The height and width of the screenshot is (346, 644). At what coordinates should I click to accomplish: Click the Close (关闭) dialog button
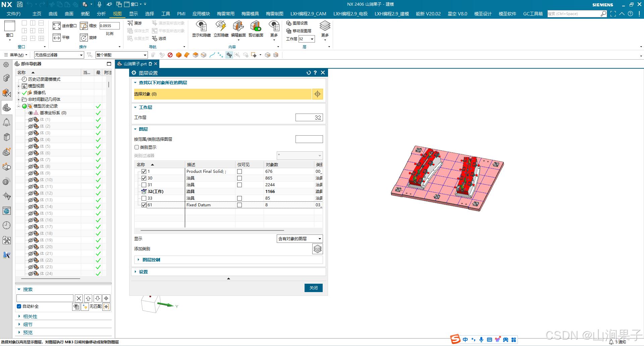click(x=314, y=288)
